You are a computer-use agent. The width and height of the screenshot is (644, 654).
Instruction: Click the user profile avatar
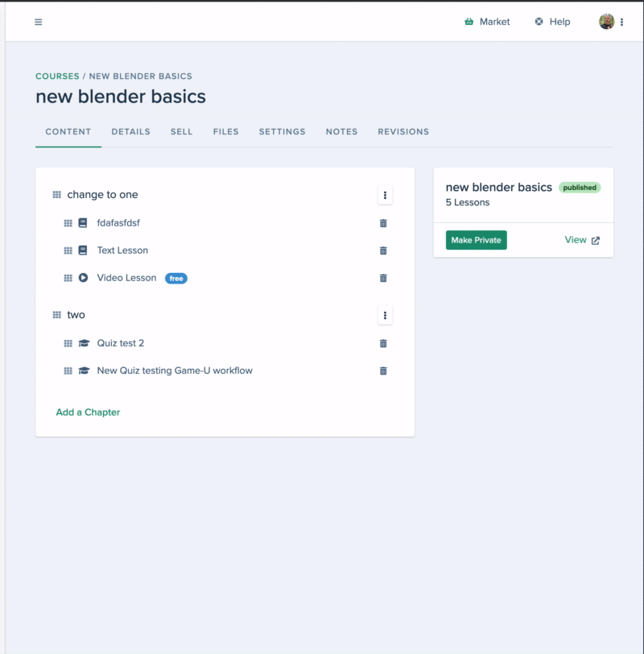[606, 22]
